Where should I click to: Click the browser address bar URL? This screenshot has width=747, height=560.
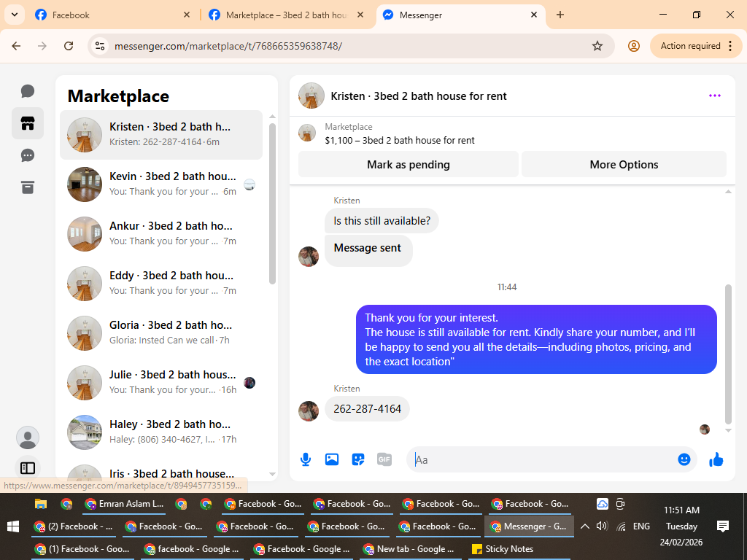(228, 46)
